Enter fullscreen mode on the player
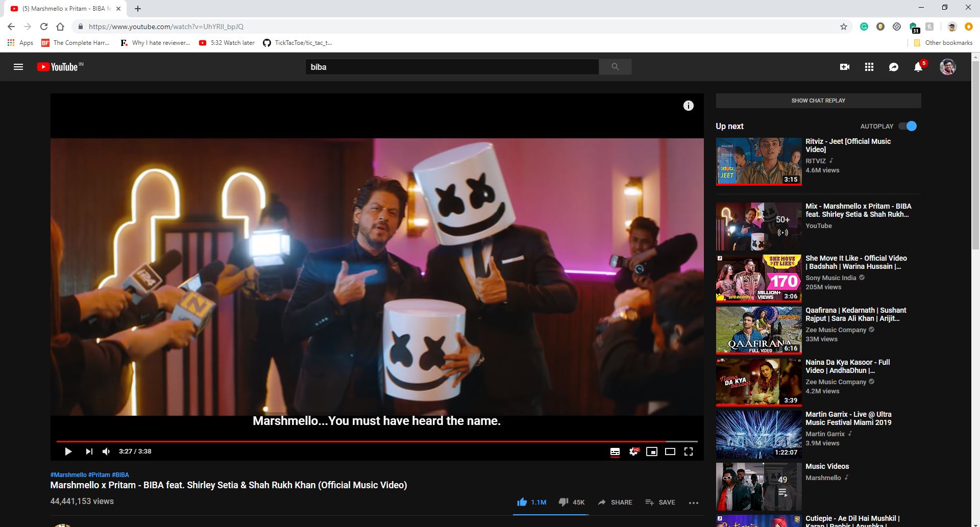This screenshot has height=527, width=980. coord(689,451)
